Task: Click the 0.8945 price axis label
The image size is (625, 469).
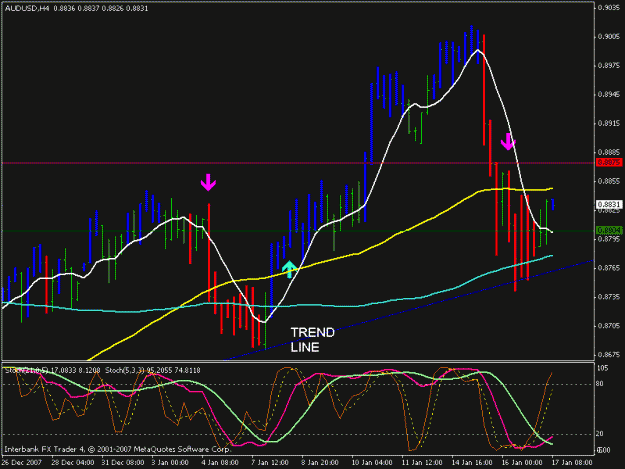Action: point(609,94)
